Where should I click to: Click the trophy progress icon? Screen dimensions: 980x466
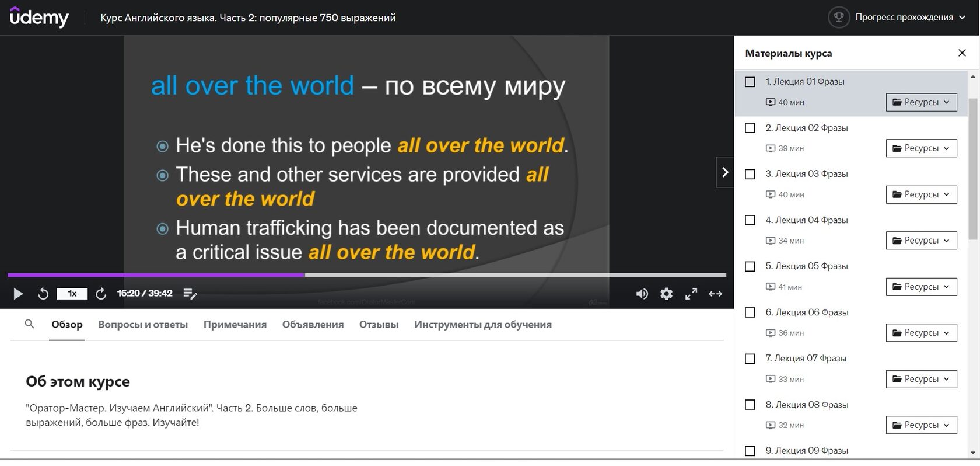(839, 18)
